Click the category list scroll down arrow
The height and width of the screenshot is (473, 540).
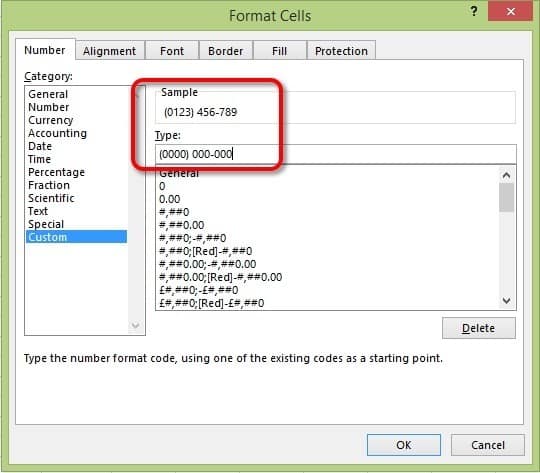(135, 326)
